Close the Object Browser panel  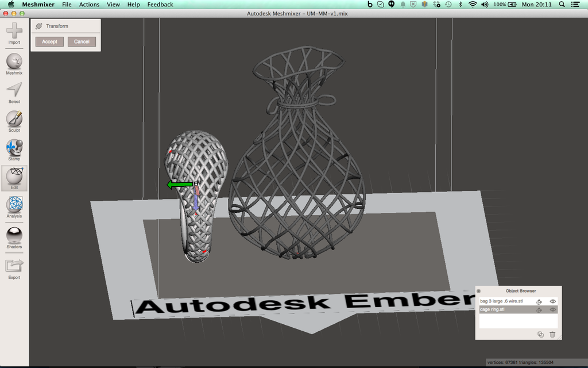click(x=478, y=291)
